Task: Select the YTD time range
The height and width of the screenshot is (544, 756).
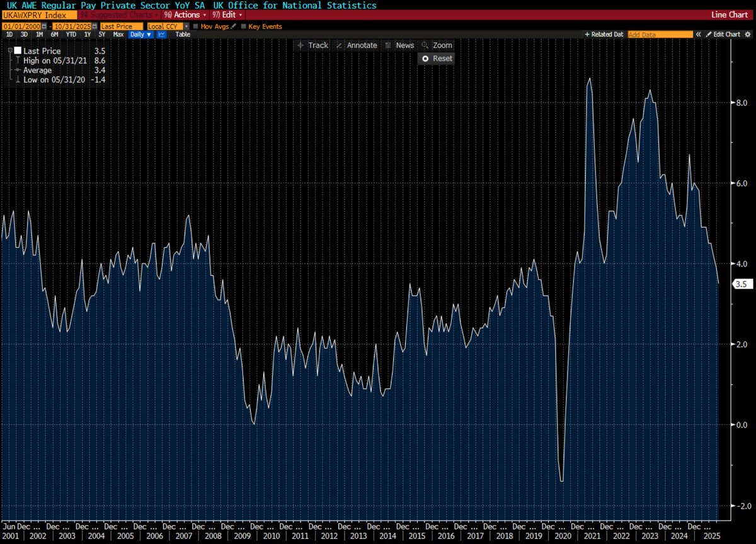Action: click(x=71, y=35)
